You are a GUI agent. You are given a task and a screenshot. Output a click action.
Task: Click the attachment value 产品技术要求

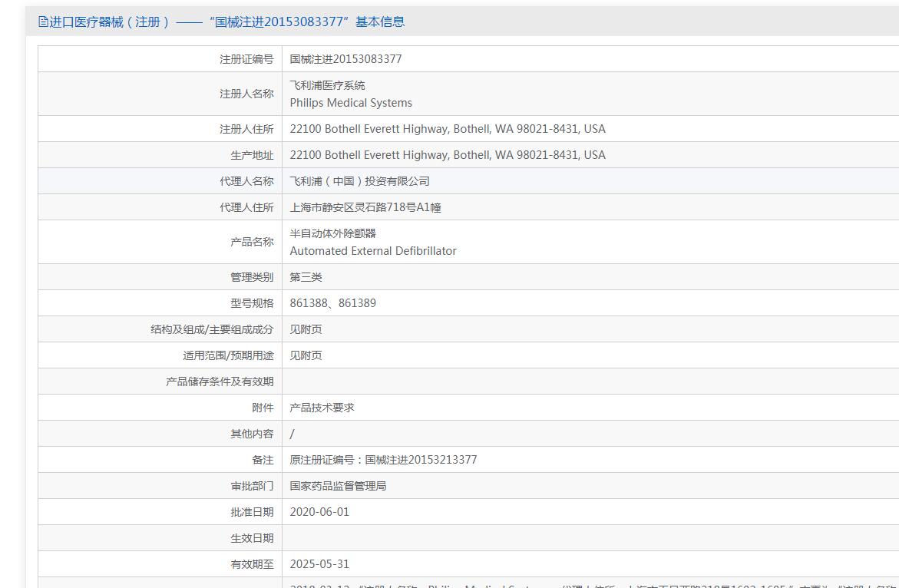[x=322, y=408]
